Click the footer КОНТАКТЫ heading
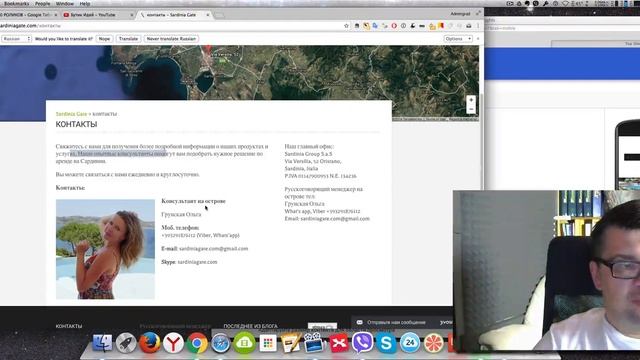640x360 pixels. pyautogui.click(x=69, y=327)
